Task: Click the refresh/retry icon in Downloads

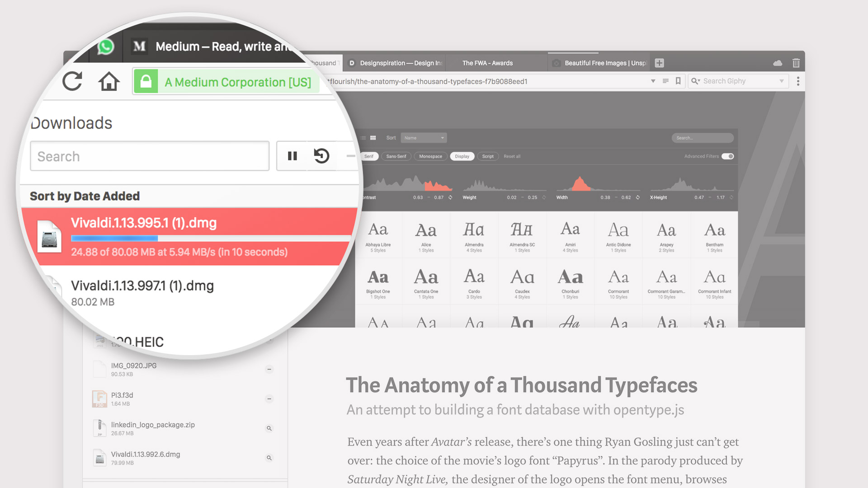Action: click(322, 156)
